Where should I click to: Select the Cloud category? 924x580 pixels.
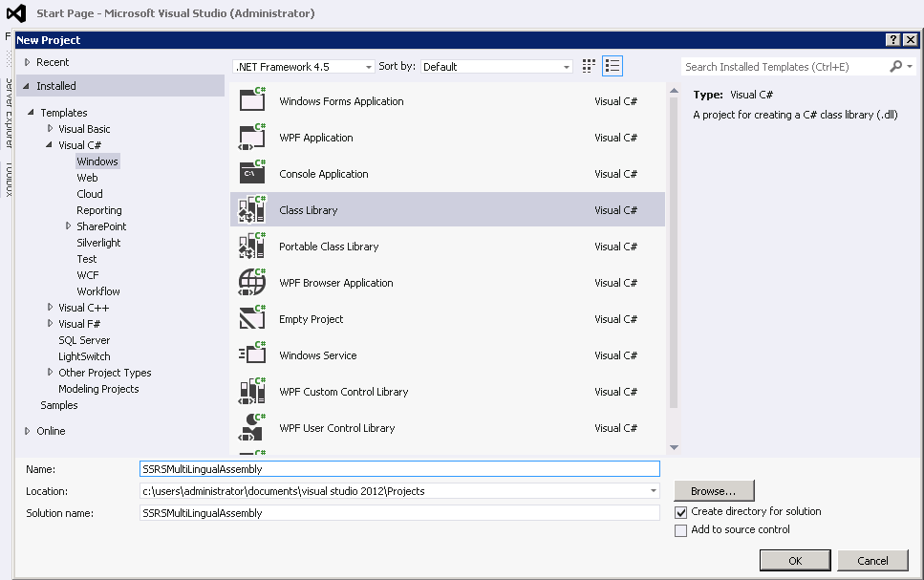90,194
